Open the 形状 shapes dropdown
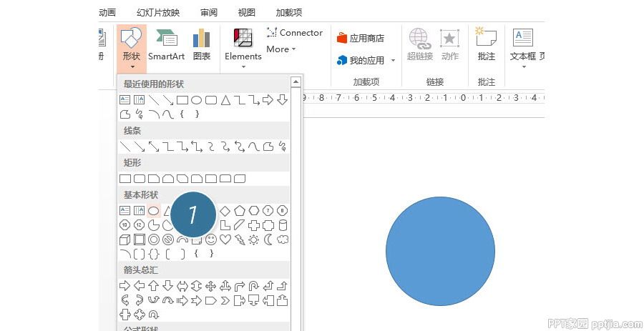This screenshot has width=644, height=331. [132, 49]
